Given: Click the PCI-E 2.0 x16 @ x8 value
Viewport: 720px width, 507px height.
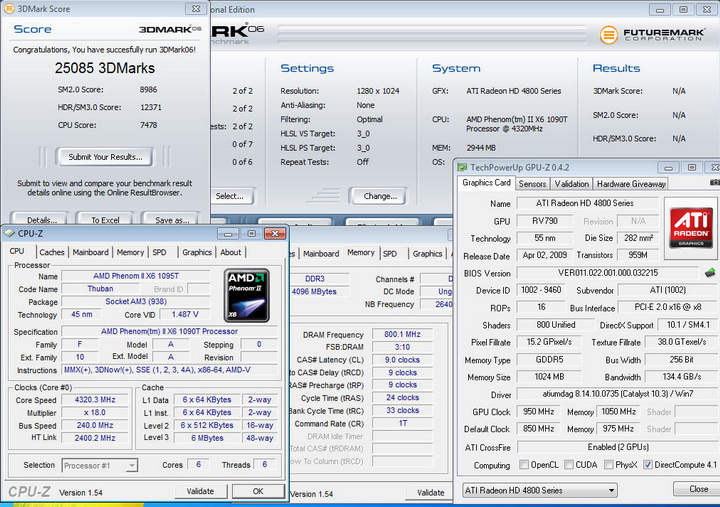Looking at the screenshot, I should (x=668, y=307).
